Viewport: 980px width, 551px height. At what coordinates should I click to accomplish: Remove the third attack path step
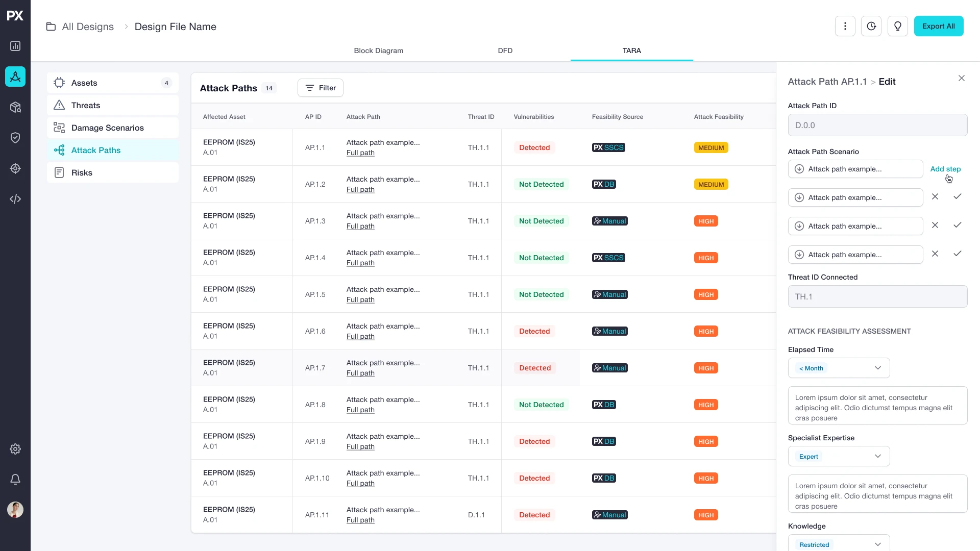coord(935,225)
